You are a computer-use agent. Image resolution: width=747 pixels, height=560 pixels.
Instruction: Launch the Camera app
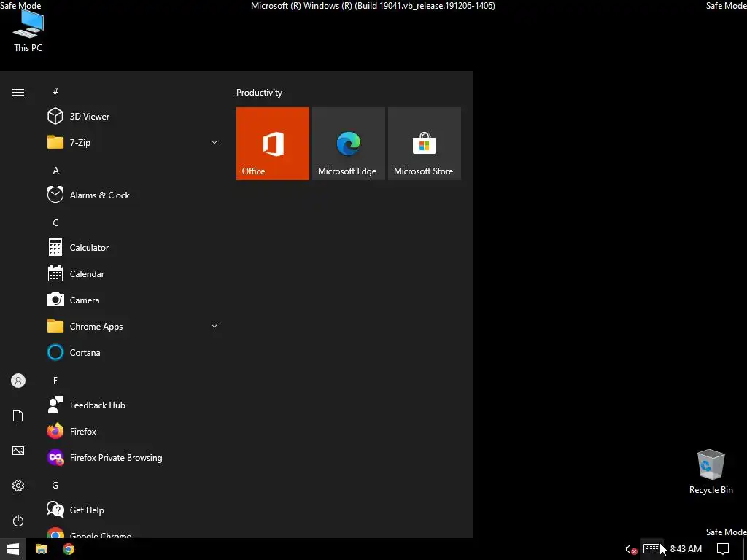pyautogui.click(x=133, y=300)
